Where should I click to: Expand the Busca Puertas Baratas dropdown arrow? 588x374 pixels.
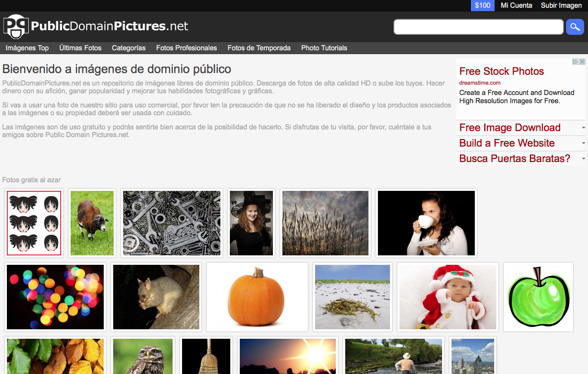coord(584,159)
